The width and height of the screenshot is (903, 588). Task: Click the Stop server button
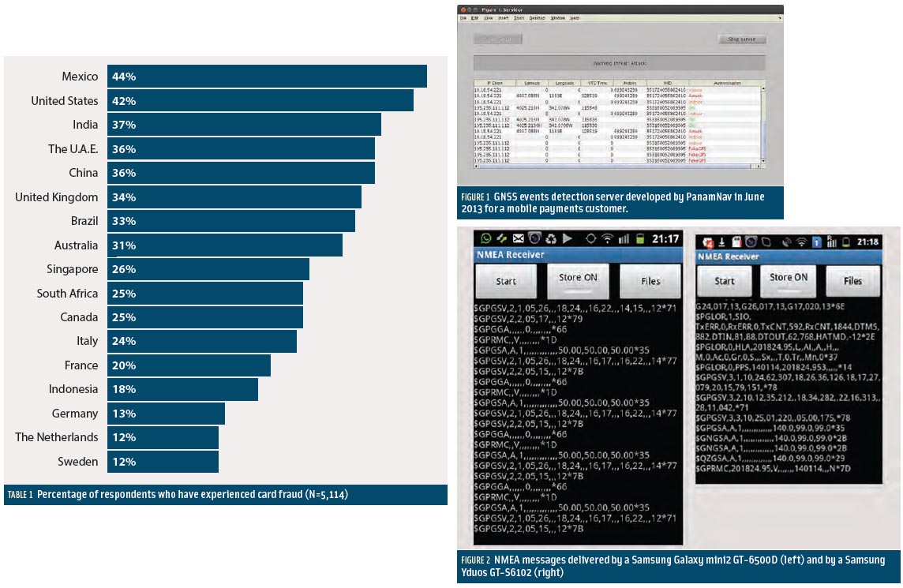(742, 39)
